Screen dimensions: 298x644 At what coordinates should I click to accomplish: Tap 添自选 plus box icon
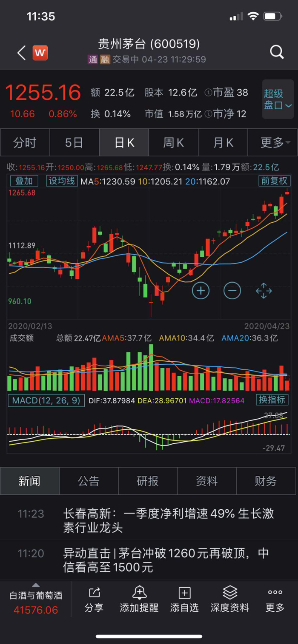(184, 593)
